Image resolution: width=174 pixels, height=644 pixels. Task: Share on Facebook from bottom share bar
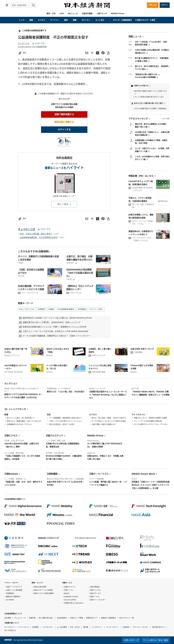click(x=103, y=219)
